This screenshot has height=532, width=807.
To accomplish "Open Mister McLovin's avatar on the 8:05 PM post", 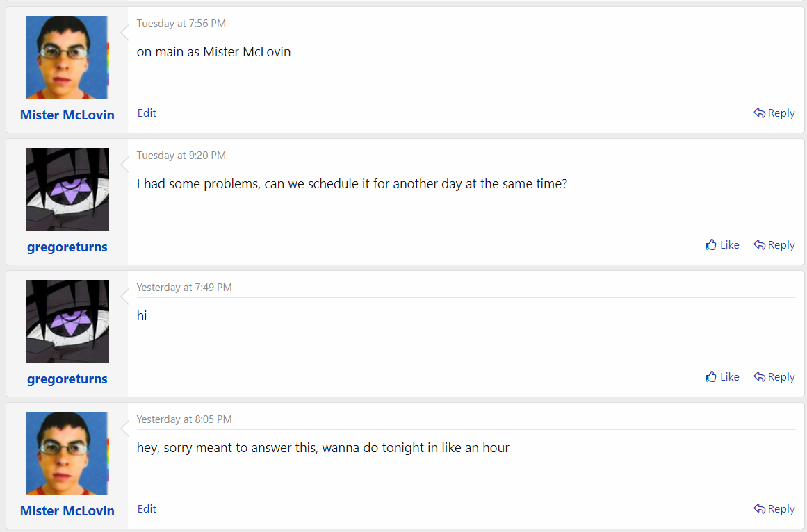I will point(67,454).
